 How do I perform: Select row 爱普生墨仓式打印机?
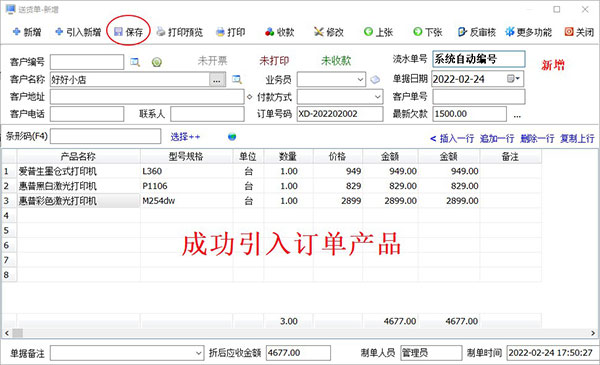78,171
